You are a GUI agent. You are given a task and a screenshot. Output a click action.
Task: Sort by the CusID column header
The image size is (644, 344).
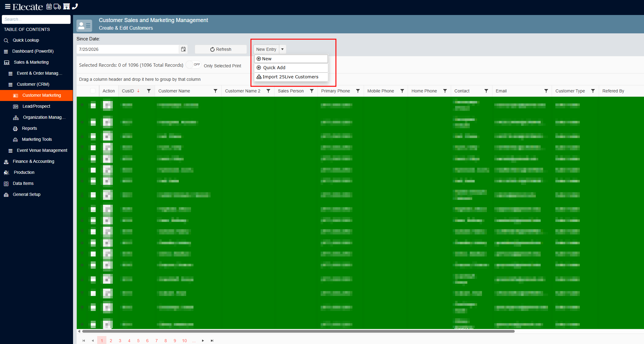point(128,91)
